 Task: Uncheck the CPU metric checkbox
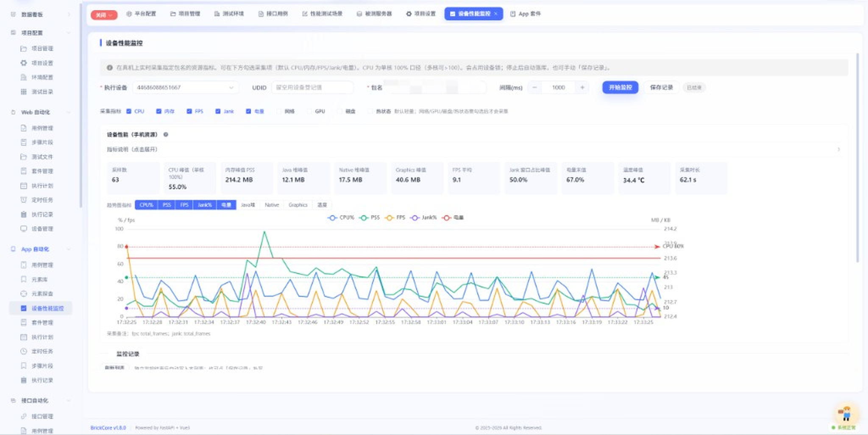point(129,112)
